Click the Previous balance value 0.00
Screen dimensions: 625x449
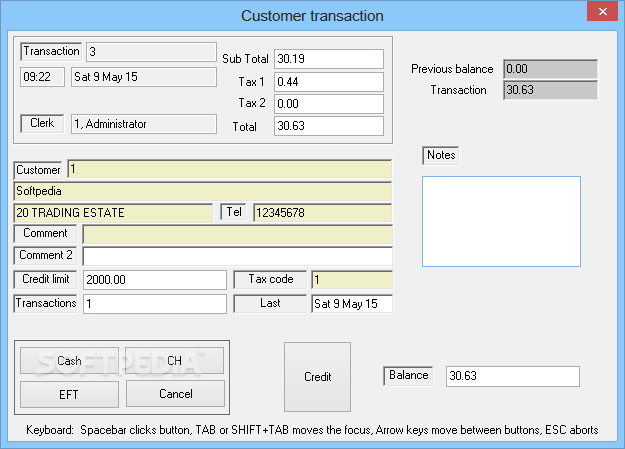click(x=550, y=69)
